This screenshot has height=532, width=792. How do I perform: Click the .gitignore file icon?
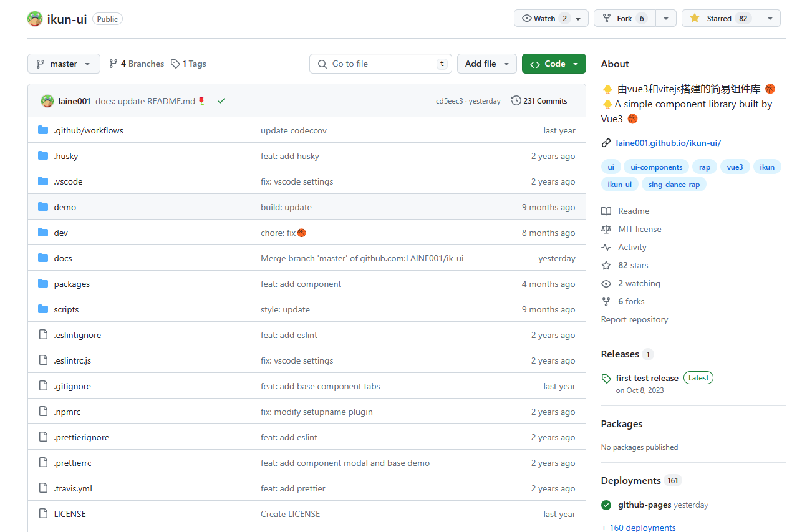pyautogui.click(x=43, y=386)
